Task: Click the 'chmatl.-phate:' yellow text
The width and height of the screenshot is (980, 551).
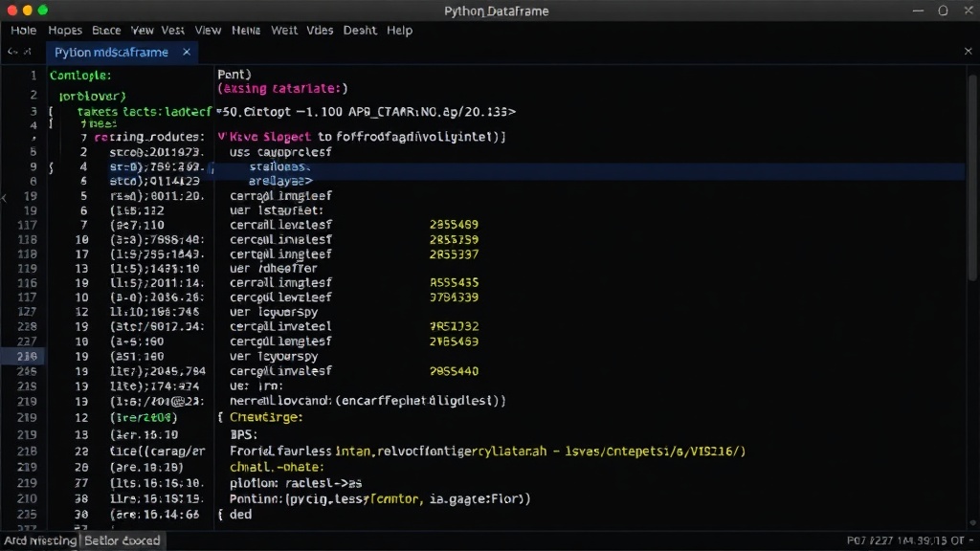Action: [x=277, y=467]
